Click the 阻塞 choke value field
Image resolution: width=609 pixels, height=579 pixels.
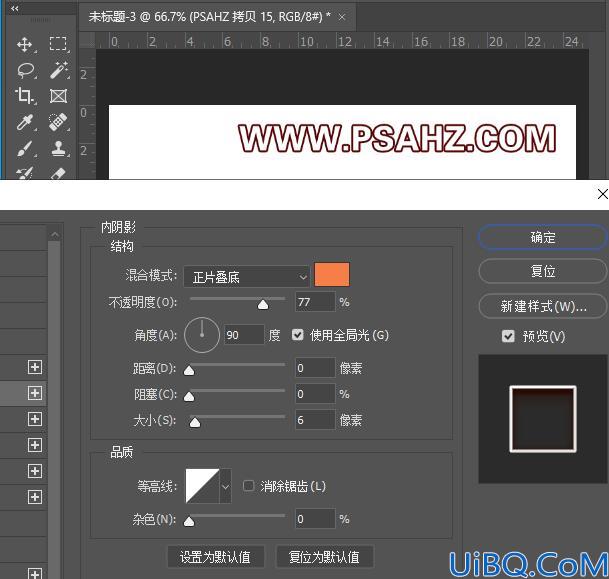315,393
